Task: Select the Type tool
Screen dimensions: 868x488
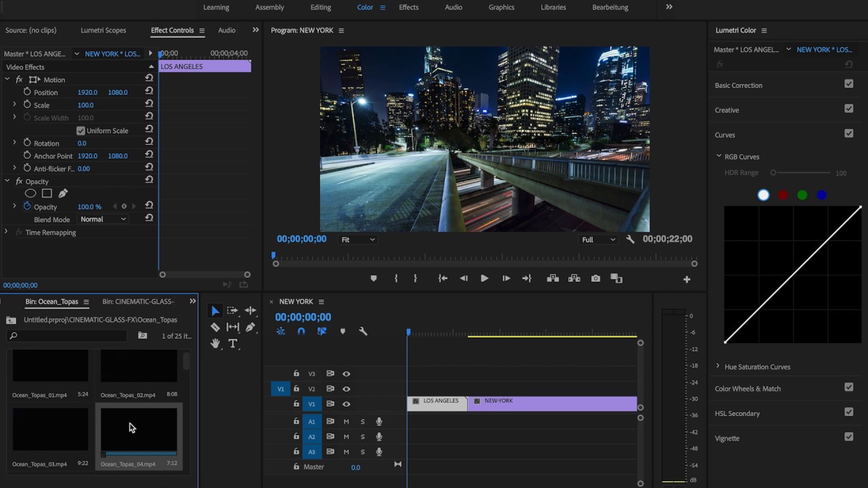Action: tap(233, 344)
